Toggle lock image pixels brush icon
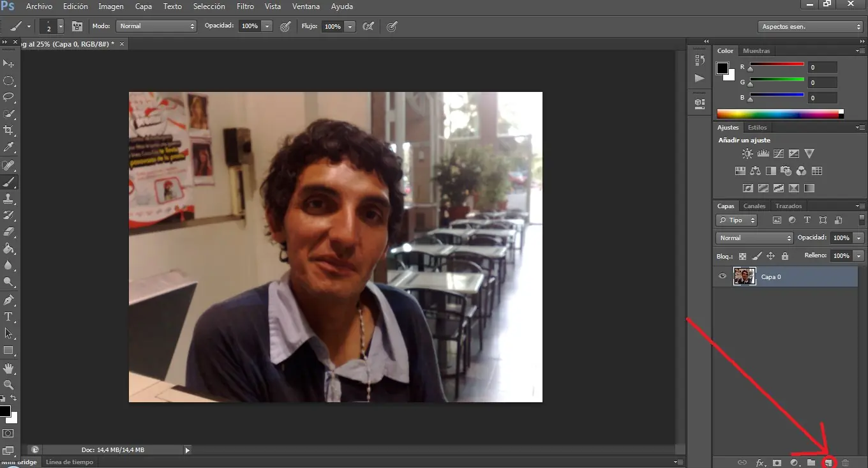 coord(757,256)
